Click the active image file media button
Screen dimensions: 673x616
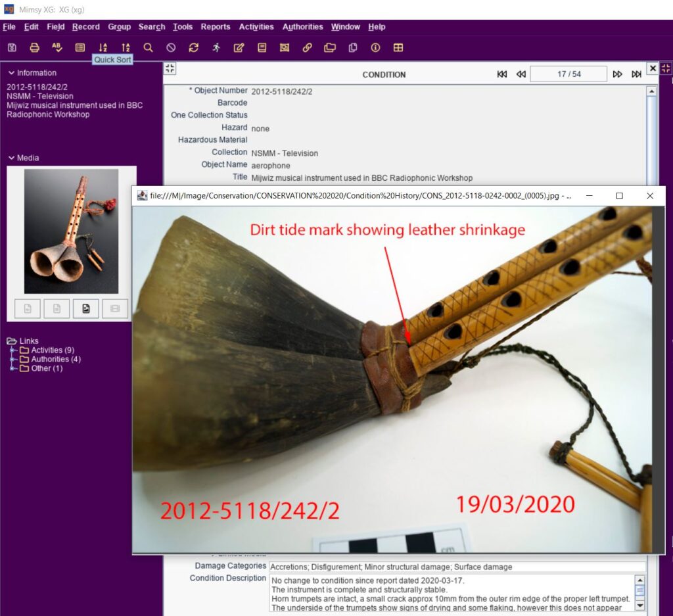coord(86,308)
